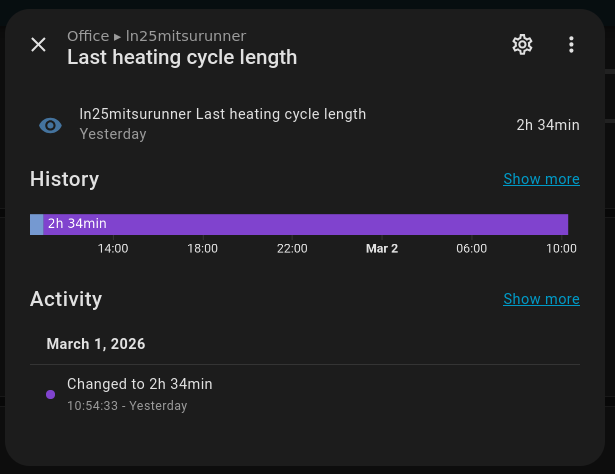
Task: Click the 'Last heating cycle length' title
Action: pos(182,57)
